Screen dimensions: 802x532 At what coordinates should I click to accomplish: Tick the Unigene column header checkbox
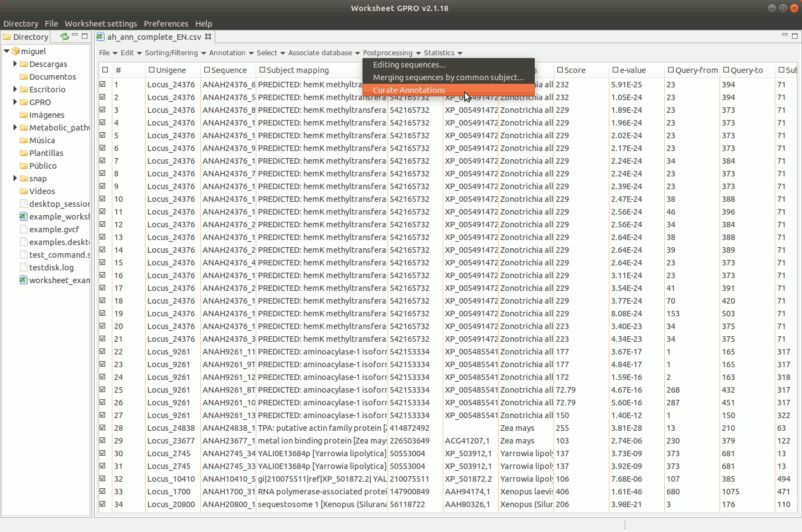click(152, 70)
